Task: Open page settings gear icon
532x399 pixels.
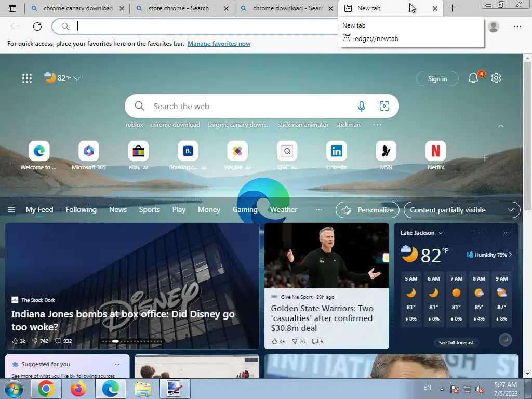Action: click(x=496, y=78)
